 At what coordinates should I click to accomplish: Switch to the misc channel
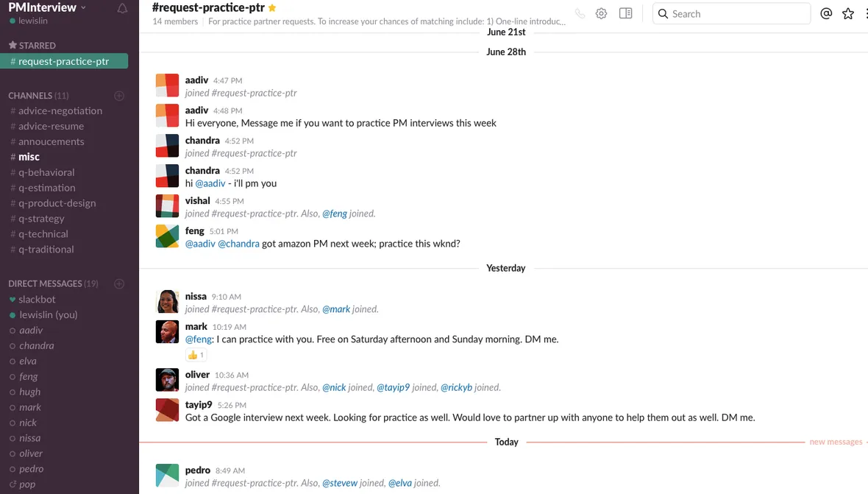(29, 157)
